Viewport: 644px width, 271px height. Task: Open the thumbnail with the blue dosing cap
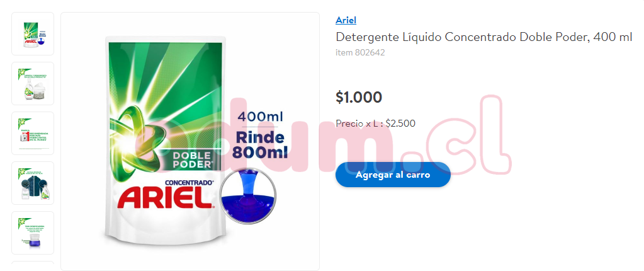33,233
